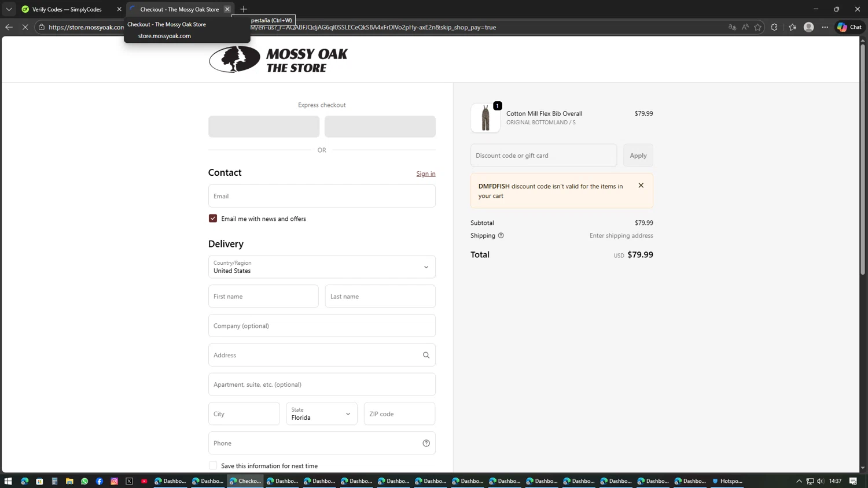Viewport: 868px width, 488px height.
Task: Click the First name field
Action: [263, 297]
